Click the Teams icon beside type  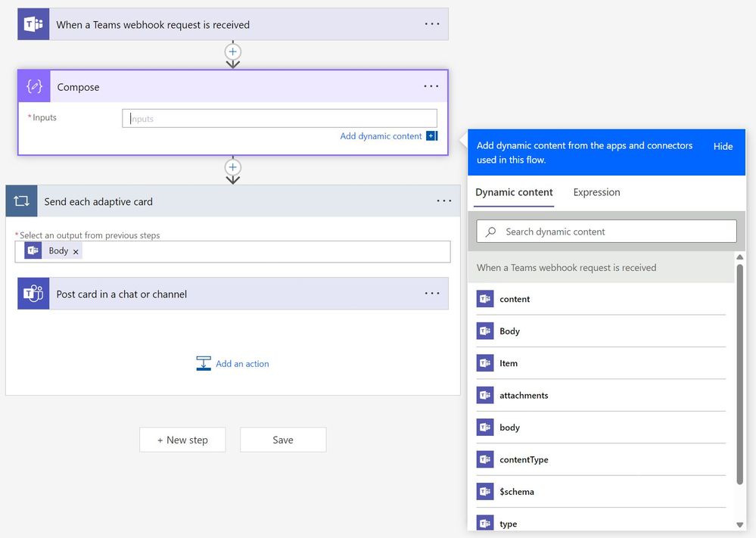[x=485, y=523]
